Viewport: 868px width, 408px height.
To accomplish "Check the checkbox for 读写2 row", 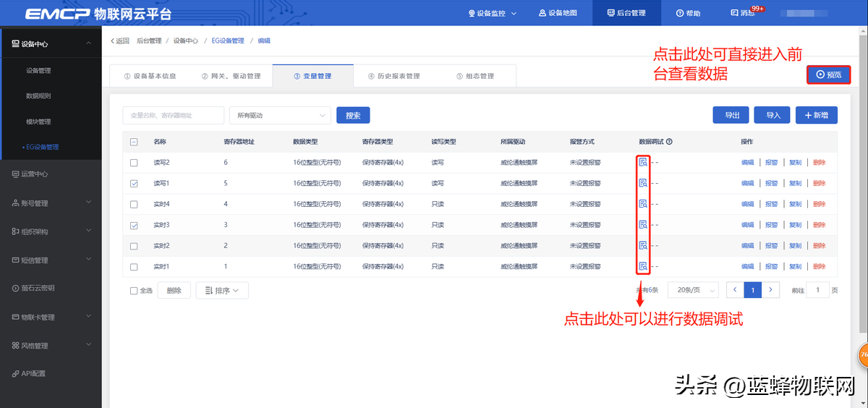I will click(x=134, y=163).
